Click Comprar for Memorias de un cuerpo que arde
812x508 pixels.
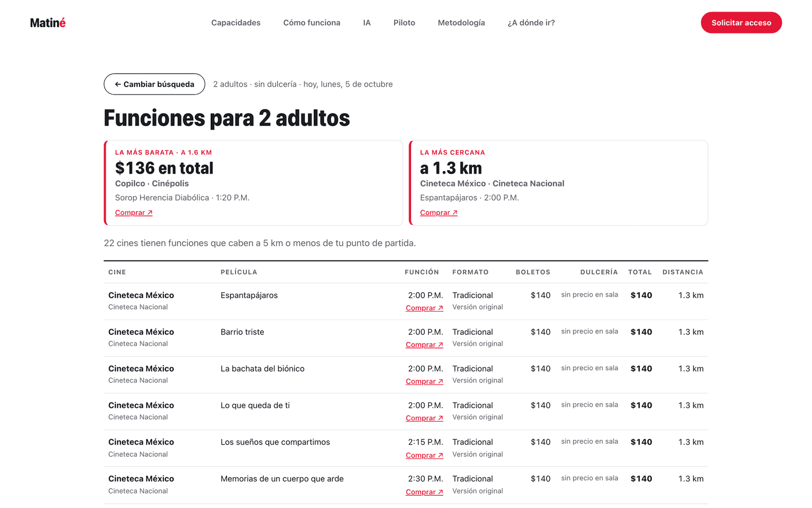pos(424,492)
